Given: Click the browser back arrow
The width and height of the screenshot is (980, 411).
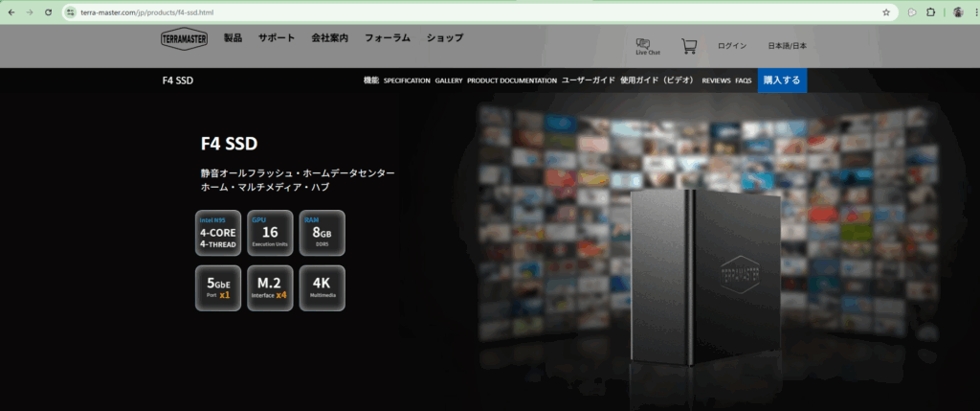Looking at the screenshot, I should (x=11, y=12).
